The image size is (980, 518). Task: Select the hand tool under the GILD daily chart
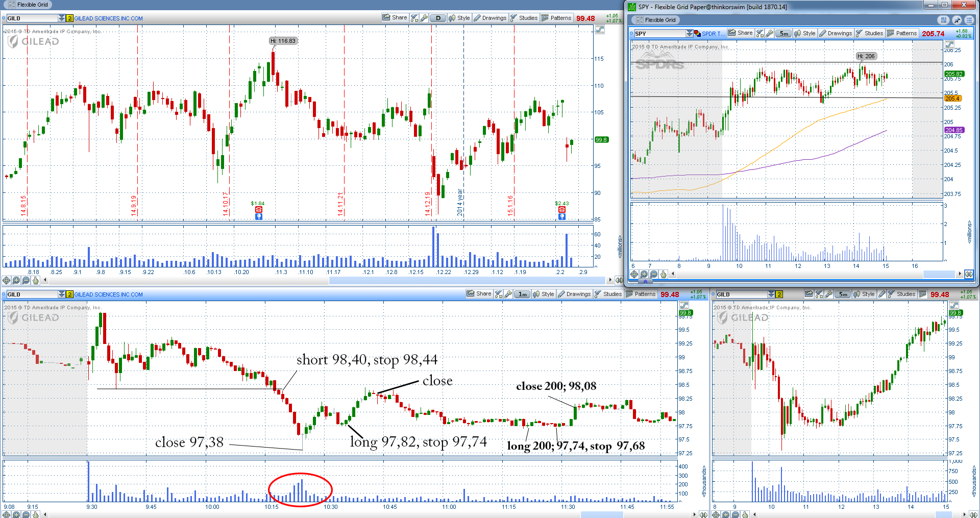point(36,280)
